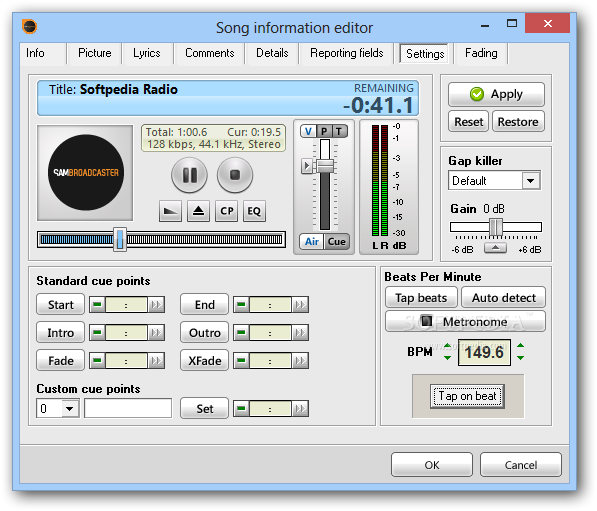Click the eject icon button
The image size is (597, 511).
198,211
